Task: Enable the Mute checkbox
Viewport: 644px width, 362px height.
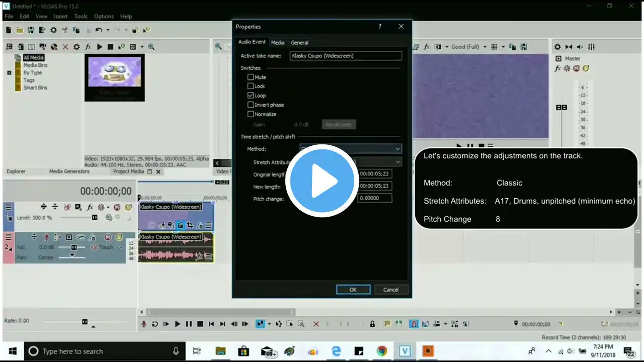Action: 251,77
